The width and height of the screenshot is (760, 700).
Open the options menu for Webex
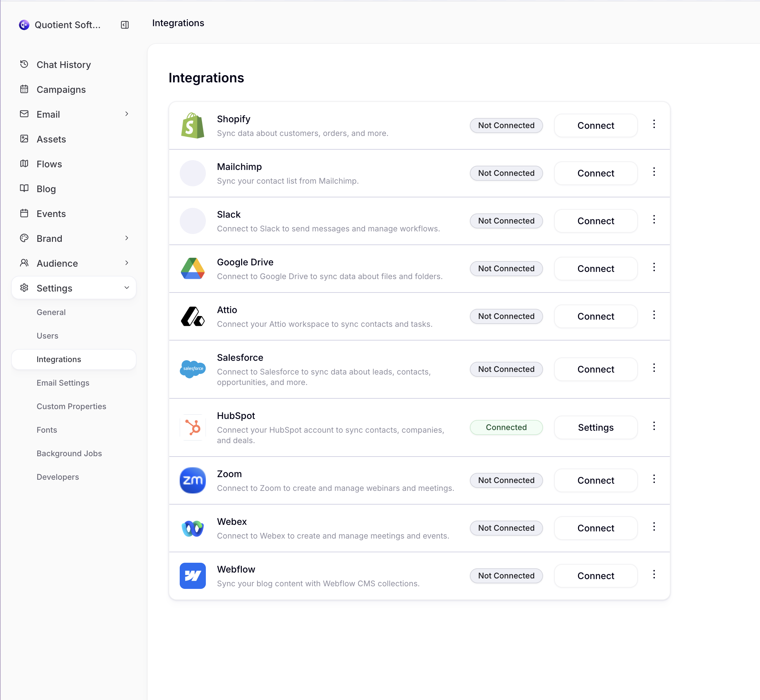click(654, 527)
